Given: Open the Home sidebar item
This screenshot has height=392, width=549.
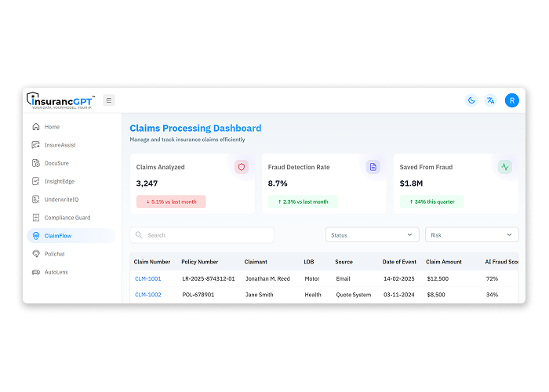Looking at the screenshot, I should coord(52,127).
